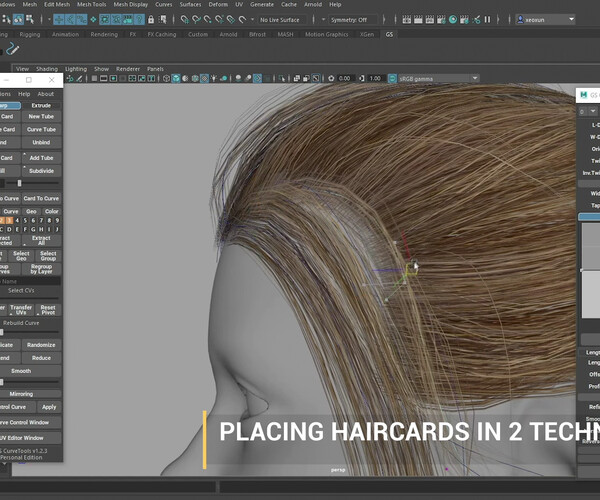Toggle the view transform sRGB icon

click(392, 78)
